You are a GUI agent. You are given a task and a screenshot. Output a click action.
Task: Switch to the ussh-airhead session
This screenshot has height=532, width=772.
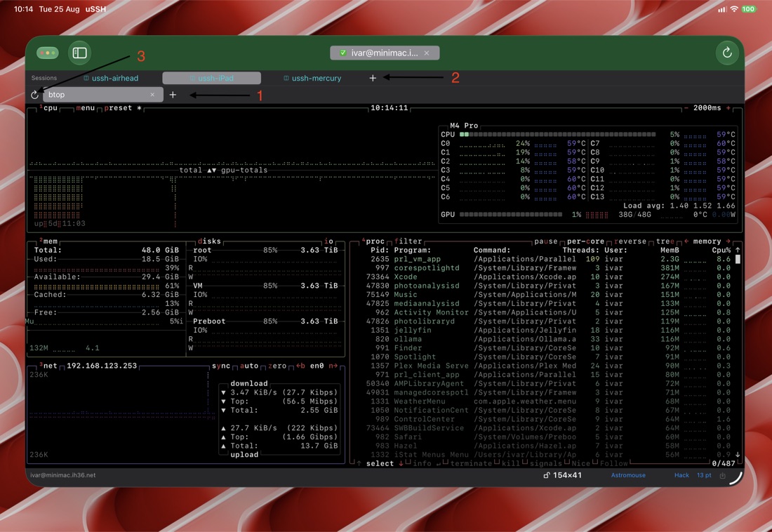coord(112,78)
